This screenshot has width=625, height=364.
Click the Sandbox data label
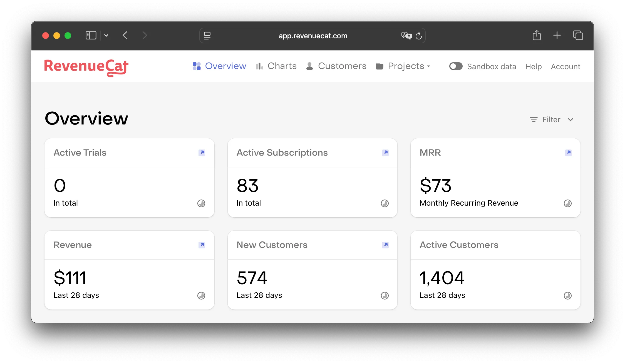(x=492, y=66)
